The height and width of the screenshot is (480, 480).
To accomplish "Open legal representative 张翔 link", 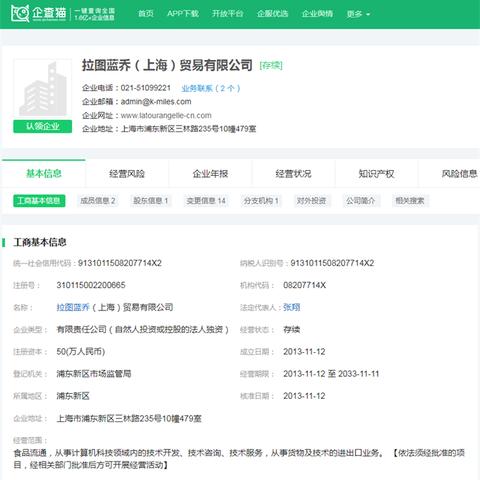I will (x=292, y=307).
